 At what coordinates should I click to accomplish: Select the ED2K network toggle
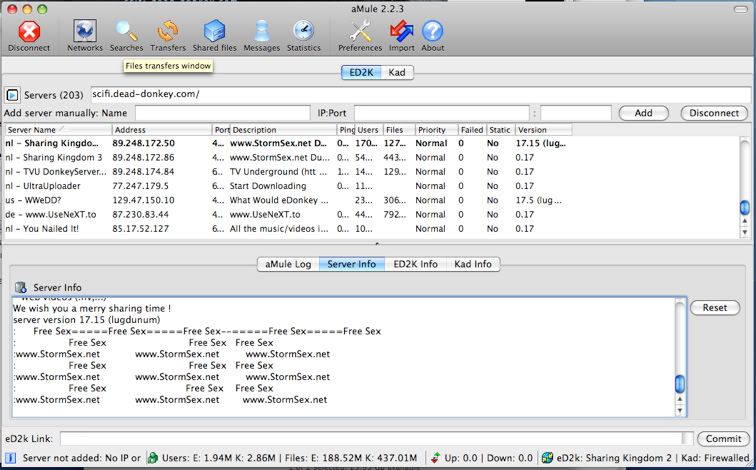tap(361, 72)
